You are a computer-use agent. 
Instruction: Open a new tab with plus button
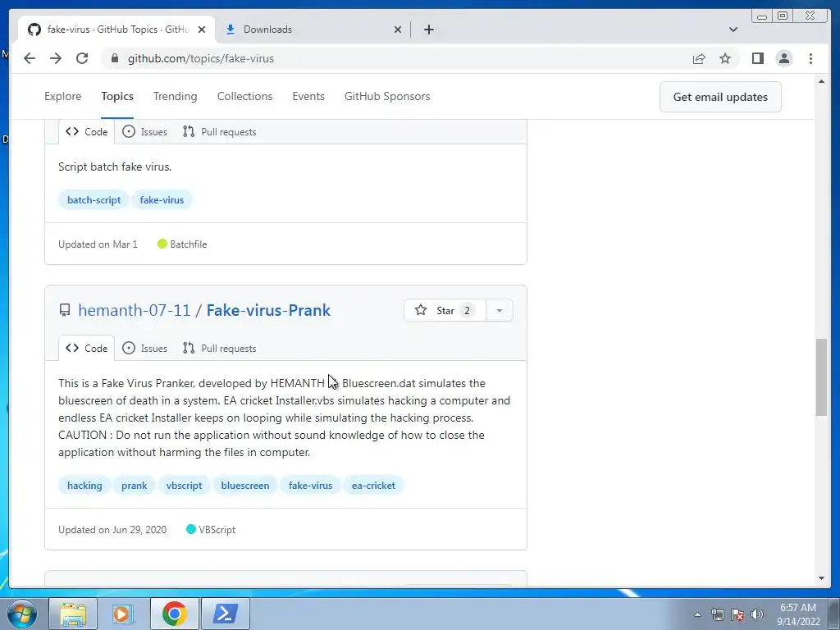(x=428, y=30)
